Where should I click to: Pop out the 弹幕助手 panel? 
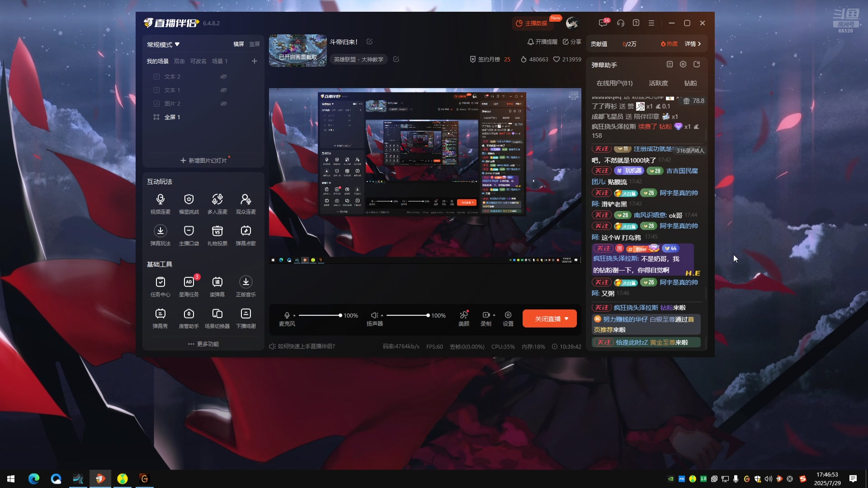pos(697,65)
